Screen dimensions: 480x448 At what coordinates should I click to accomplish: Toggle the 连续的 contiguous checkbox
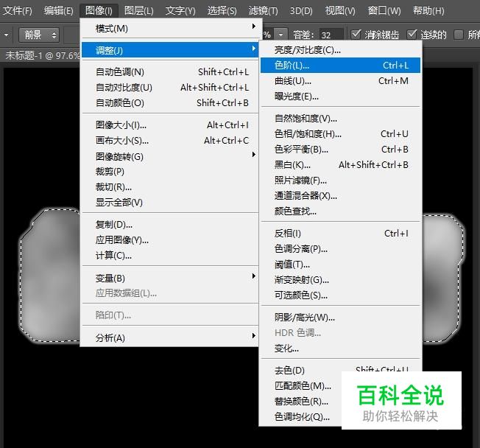pos(412,35)
